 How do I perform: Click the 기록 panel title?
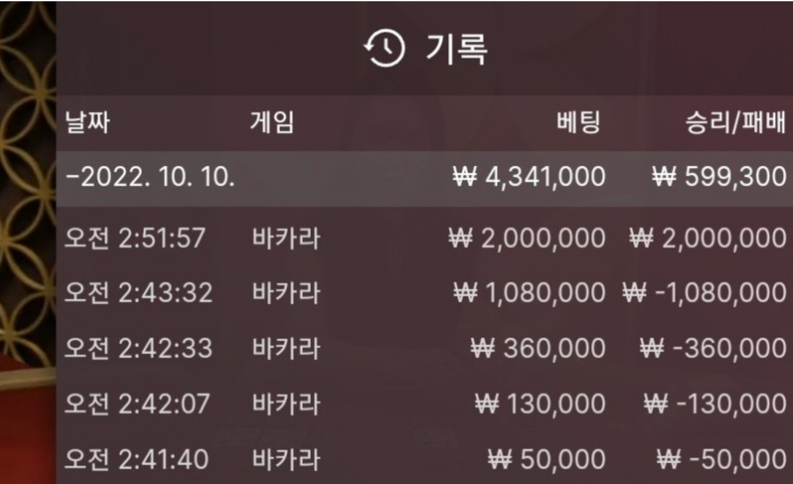tap(456, 49)
